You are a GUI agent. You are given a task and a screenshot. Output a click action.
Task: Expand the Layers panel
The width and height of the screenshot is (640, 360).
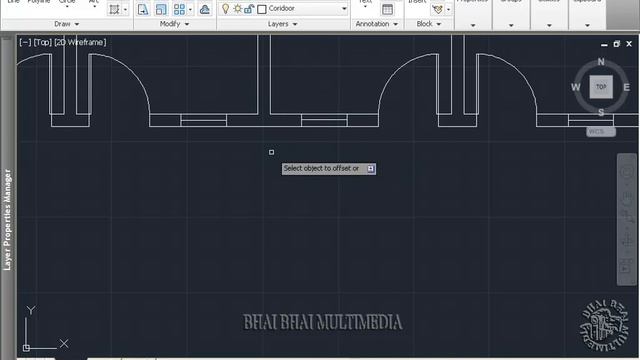pyautogui.click(x=282, y=24)
